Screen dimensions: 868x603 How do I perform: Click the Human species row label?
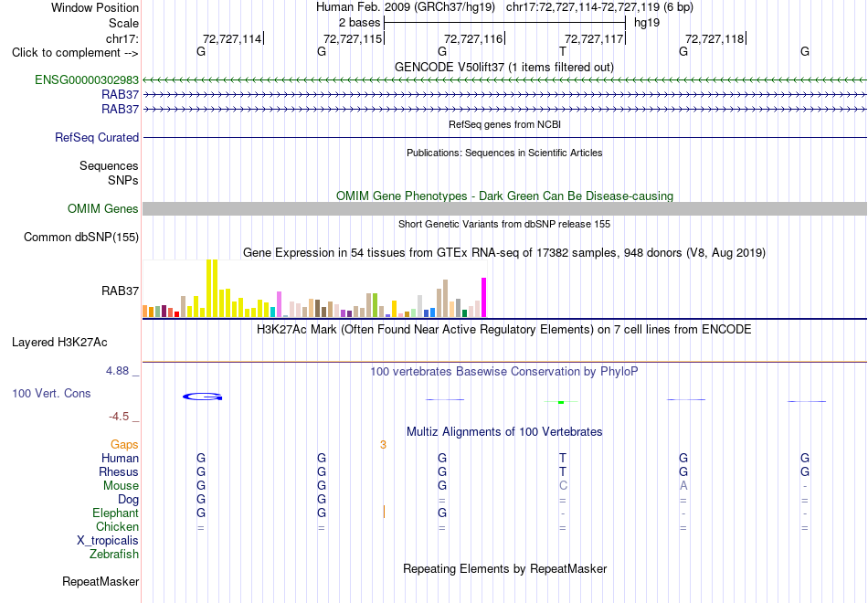(x=120, y=458)
